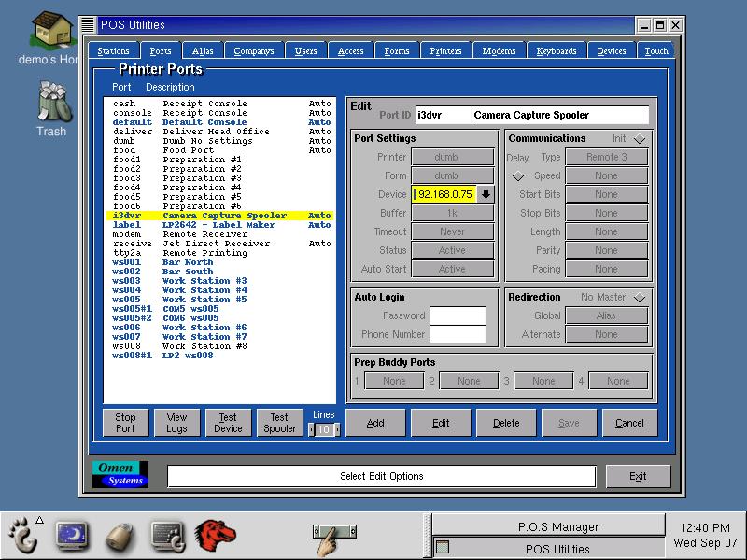This screenshot has width=747, height=560.
Task: Open the Auto Start option showing Active
Action: pos(453,269)
